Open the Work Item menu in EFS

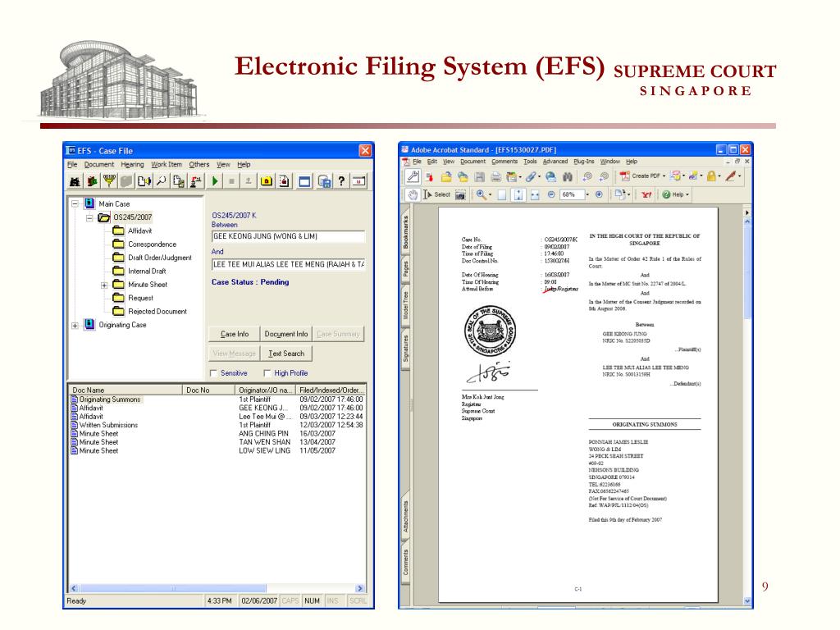point(166,164)
